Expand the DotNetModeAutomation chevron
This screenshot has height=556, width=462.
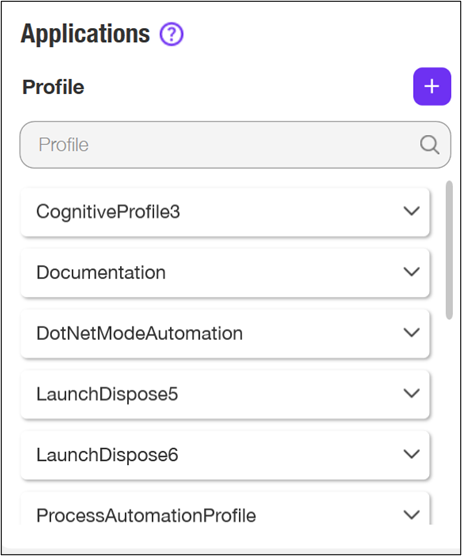pos(411,333)
